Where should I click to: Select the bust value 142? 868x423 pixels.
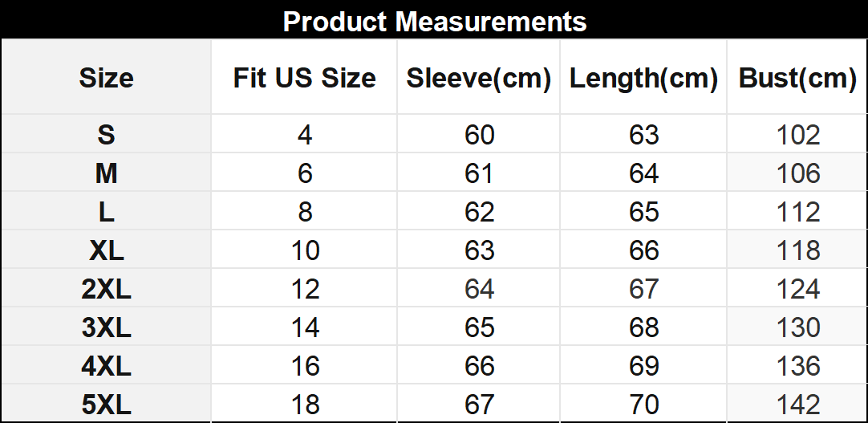(x=798, y=405)
